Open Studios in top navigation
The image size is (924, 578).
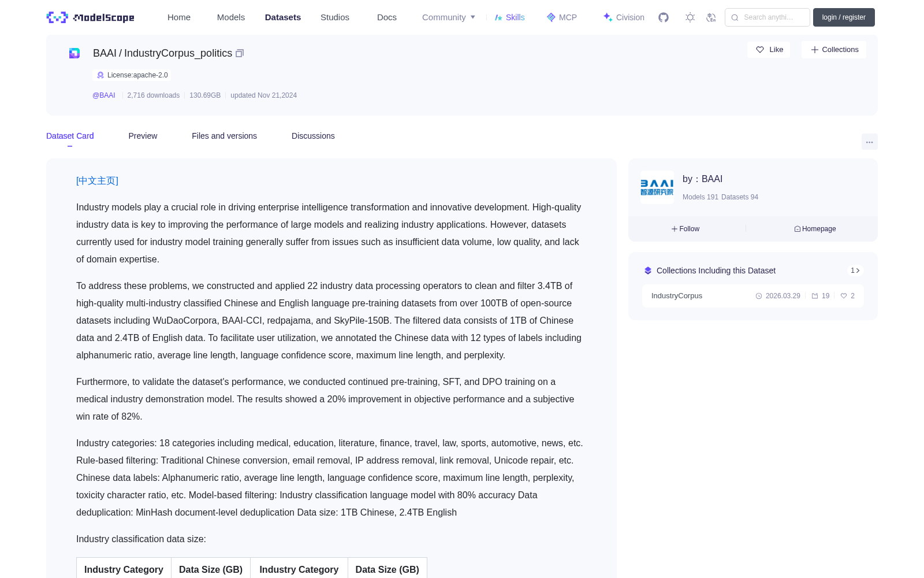click(x=335, y=17)
